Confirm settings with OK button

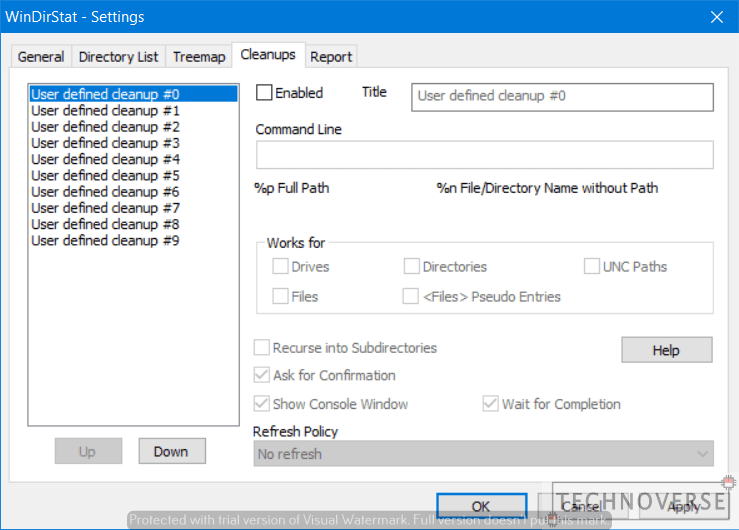(482, 506)
